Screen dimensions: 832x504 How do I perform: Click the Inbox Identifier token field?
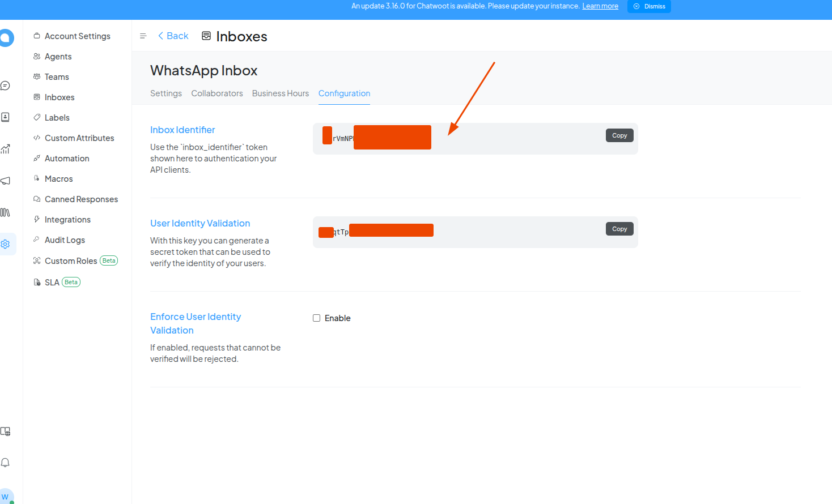[476, 139]
